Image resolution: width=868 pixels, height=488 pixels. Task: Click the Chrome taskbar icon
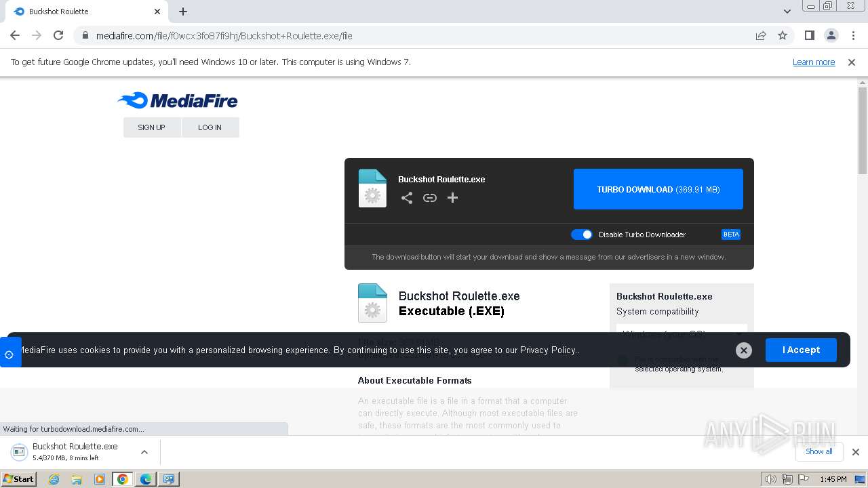click(123, 479)
